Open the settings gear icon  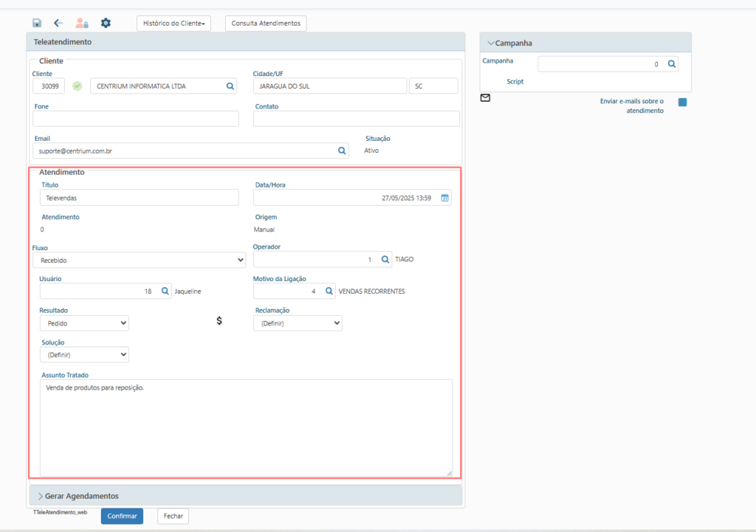[106, 23]
